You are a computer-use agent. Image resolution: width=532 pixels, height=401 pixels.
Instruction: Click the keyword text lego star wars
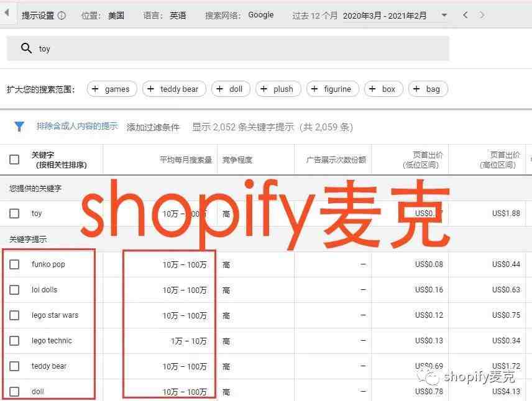[55, 315]
